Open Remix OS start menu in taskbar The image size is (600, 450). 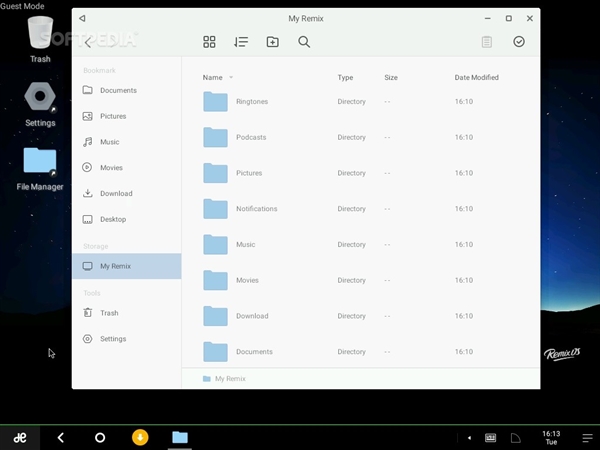point(19,438)
